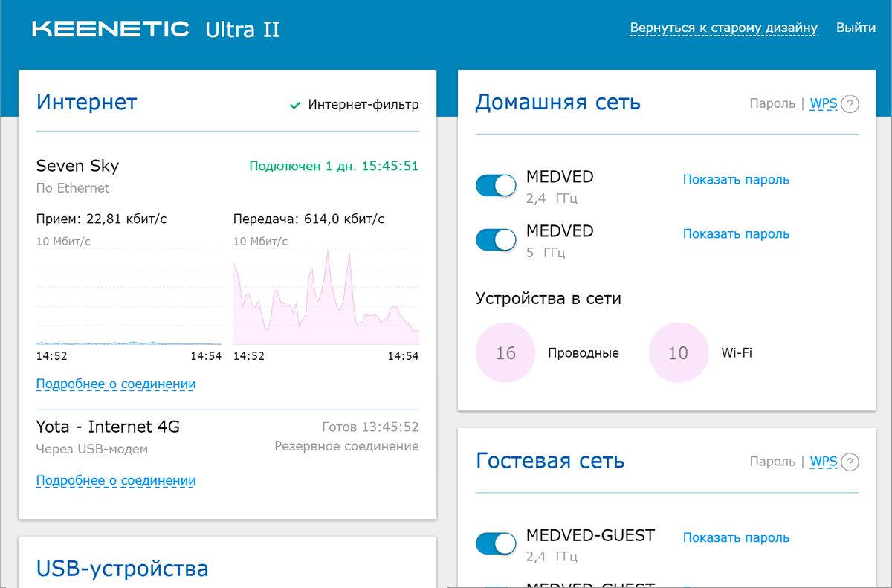Click connection status Подключен 1 дн. 15:45:51
Viewport: 892px width, 588px height.
point(334,166)
